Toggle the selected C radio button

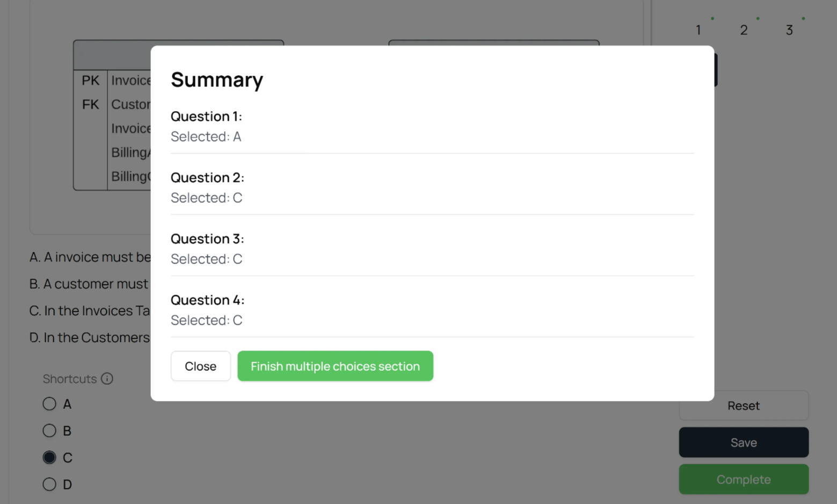[x=49, y=457]
